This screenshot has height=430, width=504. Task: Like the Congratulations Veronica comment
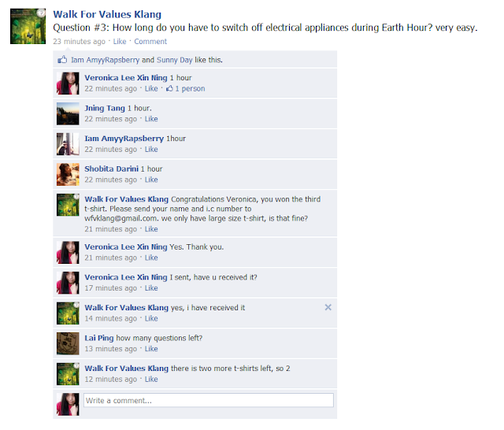(x=151, y=229)
